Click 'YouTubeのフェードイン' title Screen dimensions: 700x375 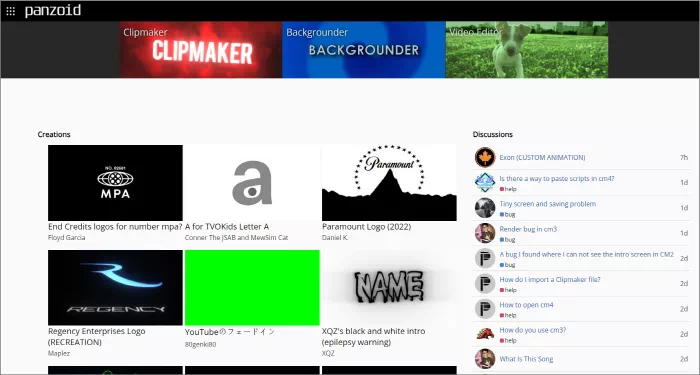(x=230, y=332)
